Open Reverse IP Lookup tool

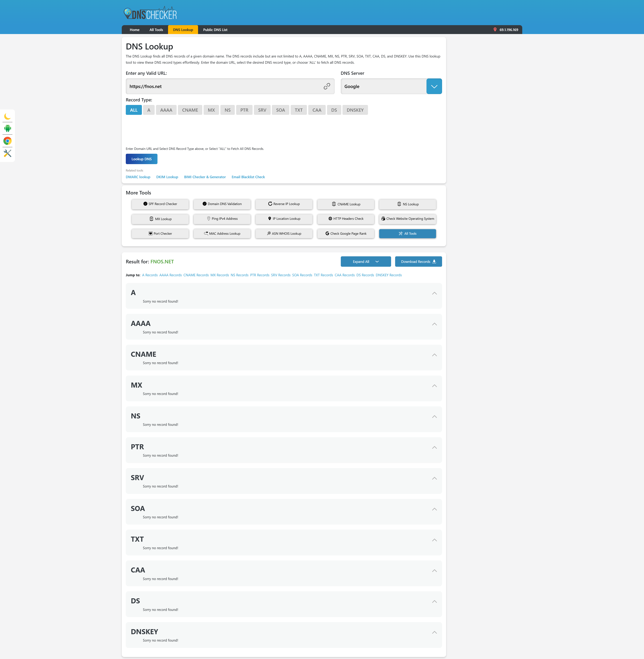pos(284,204)
